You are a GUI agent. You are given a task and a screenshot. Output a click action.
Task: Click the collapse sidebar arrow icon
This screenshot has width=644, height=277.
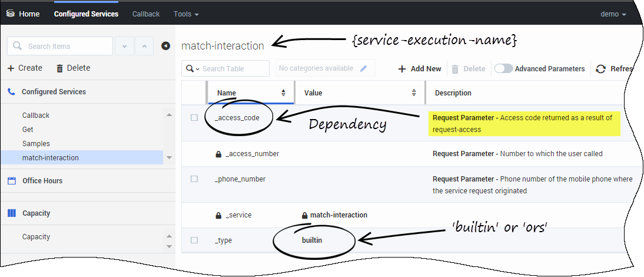click(165, 46)
